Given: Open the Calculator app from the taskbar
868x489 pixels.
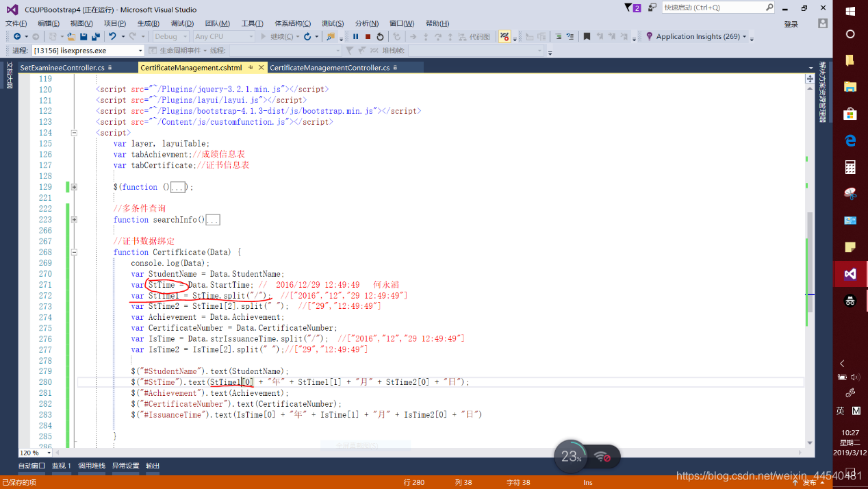Looking at the screenshot, I should click(x=850, y=167).
